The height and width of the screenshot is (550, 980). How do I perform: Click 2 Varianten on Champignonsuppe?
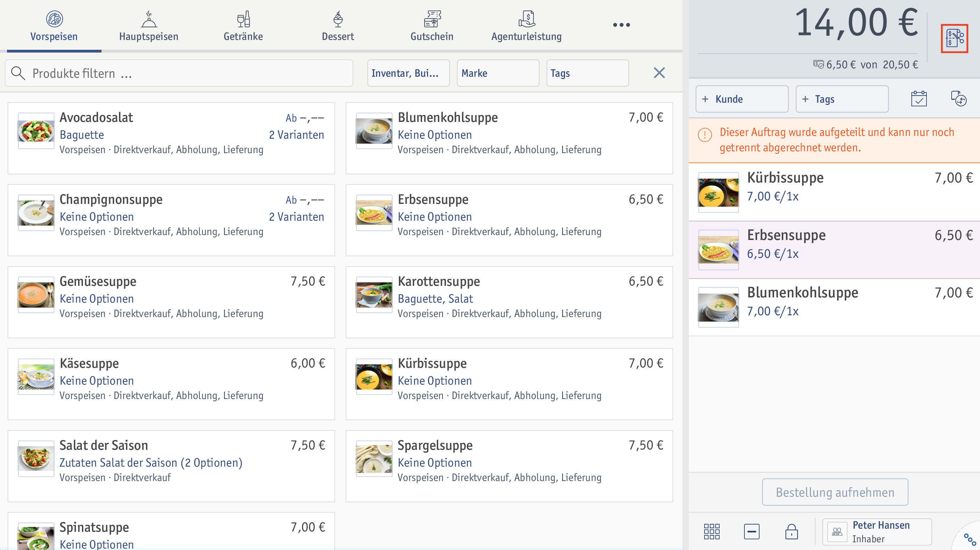pyautogui.click(x=296, y=217)
